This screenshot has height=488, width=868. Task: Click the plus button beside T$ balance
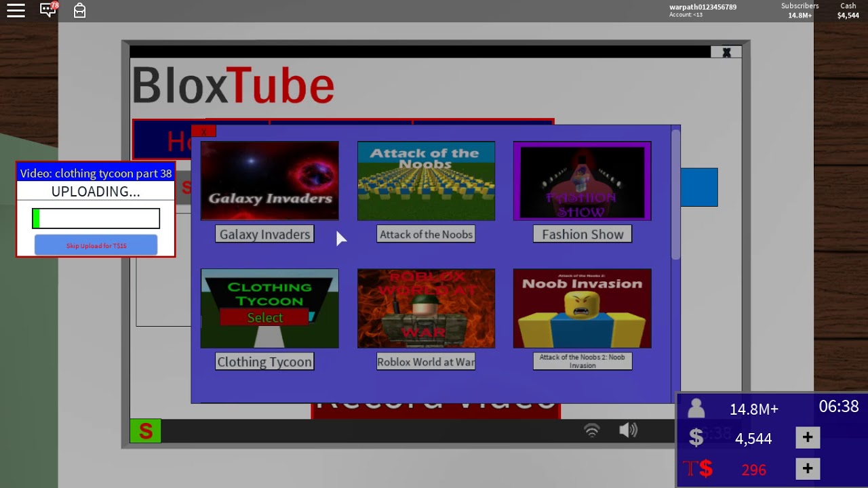(807, 468)
